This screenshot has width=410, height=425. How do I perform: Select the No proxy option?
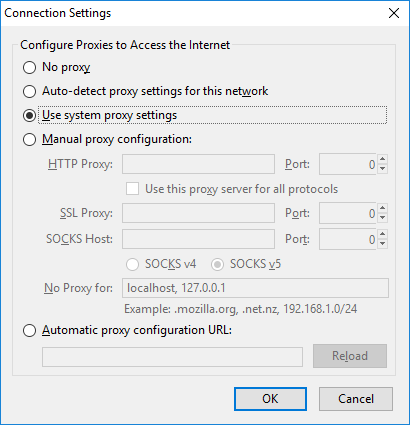coord(29,67)
